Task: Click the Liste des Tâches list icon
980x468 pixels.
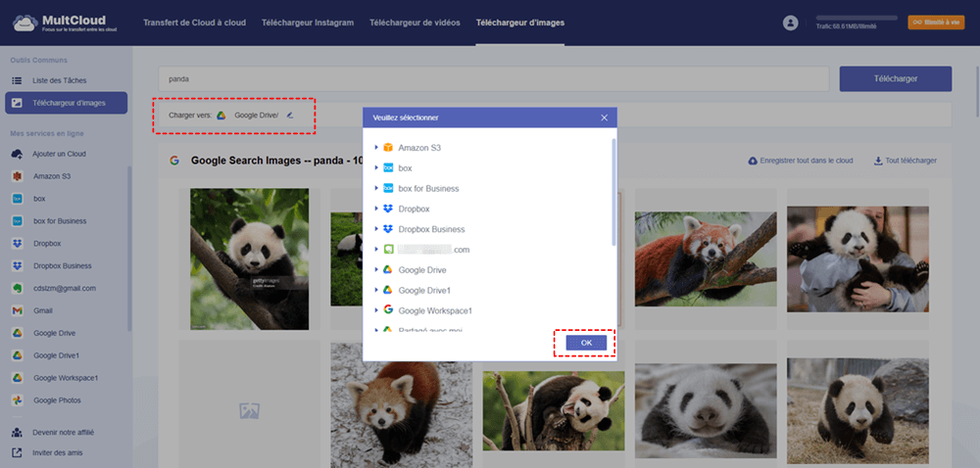Action: 18,80
